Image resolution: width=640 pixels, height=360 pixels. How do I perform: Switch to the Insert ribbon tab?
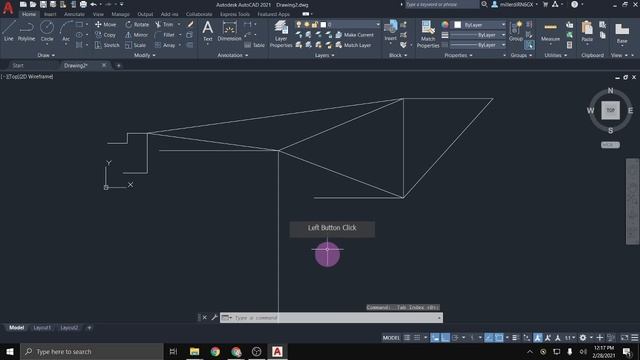[x=50, y=14]
